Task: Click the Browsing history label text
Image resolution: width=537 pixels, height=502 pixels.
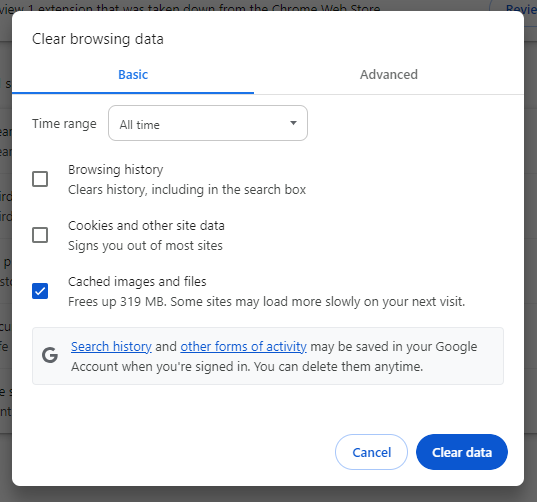Action: pyautogui.click(x=115, y=170)
